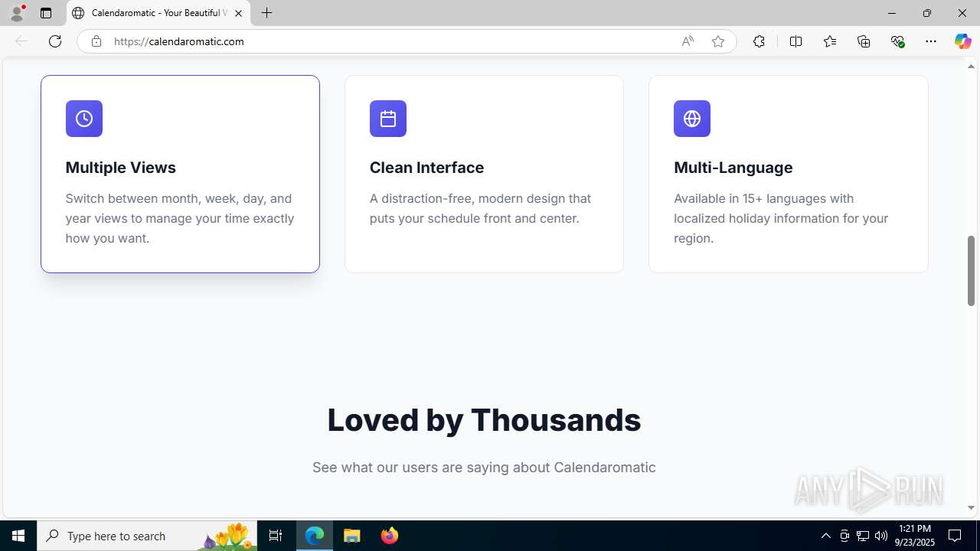View site information lock icon
The width and height of the screenshot is (980, 551).
coord(96,41)
